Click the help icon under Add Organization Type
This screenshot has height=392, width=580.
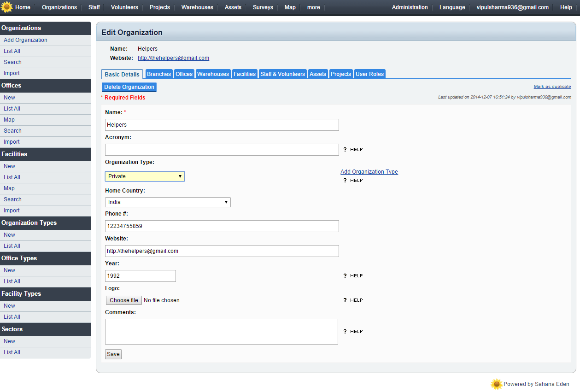(x=345, y=181)
